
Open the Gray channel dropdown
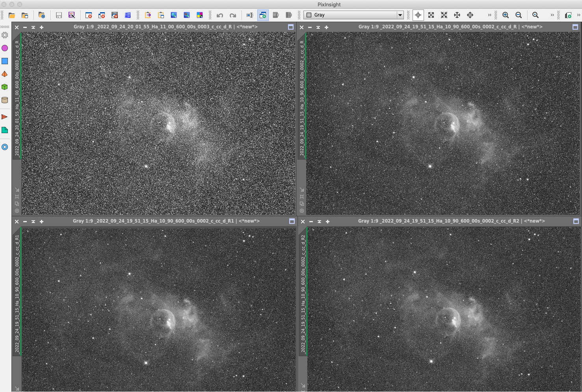click(x=354, y=15)
